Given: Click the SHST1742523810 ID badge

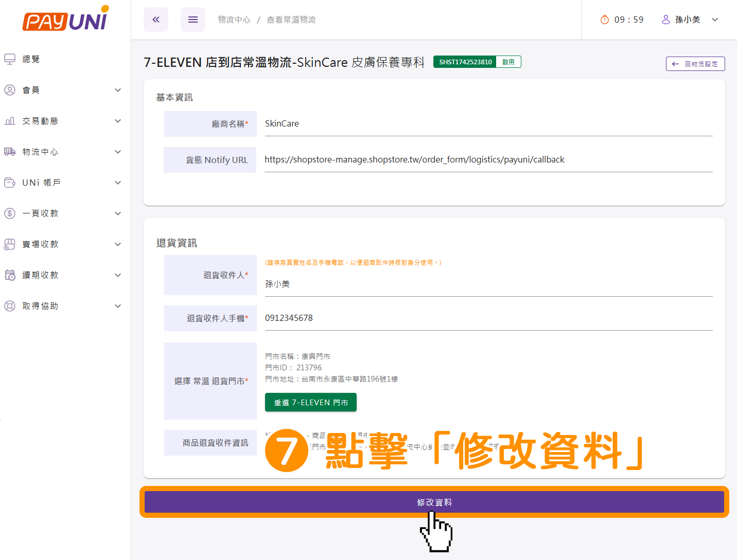Looking at the screenshot, I should coord(465,62).
